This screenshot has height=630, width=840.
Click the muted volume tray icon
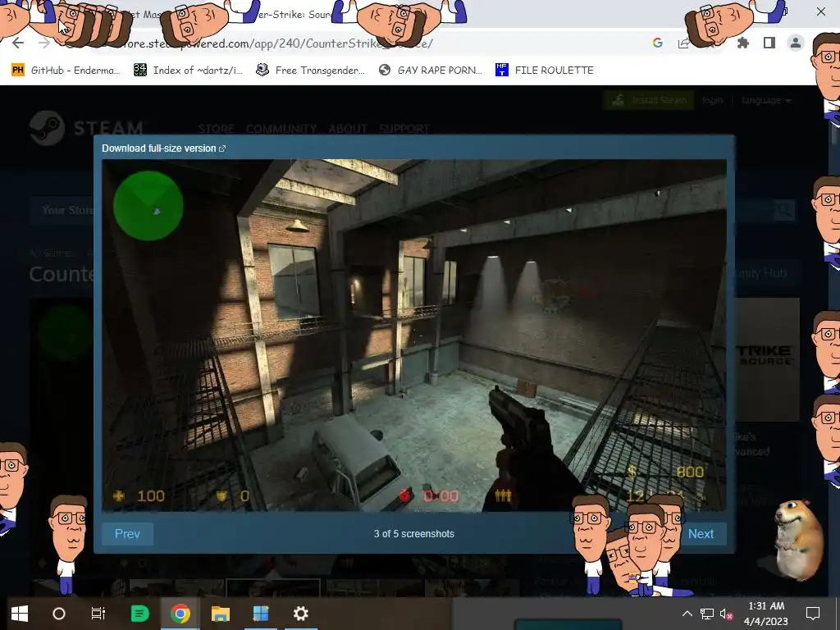click(x=727, y=614)
